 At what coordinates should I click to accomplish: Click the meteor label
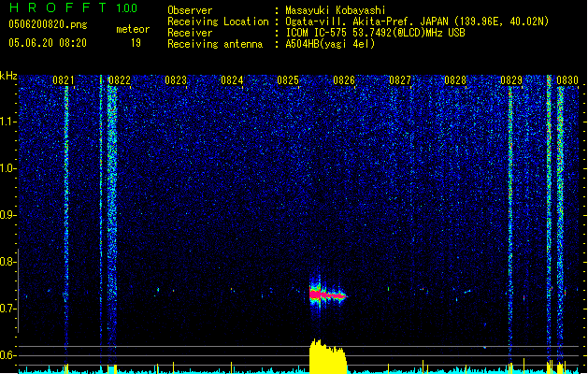click(x=133, y=29)
